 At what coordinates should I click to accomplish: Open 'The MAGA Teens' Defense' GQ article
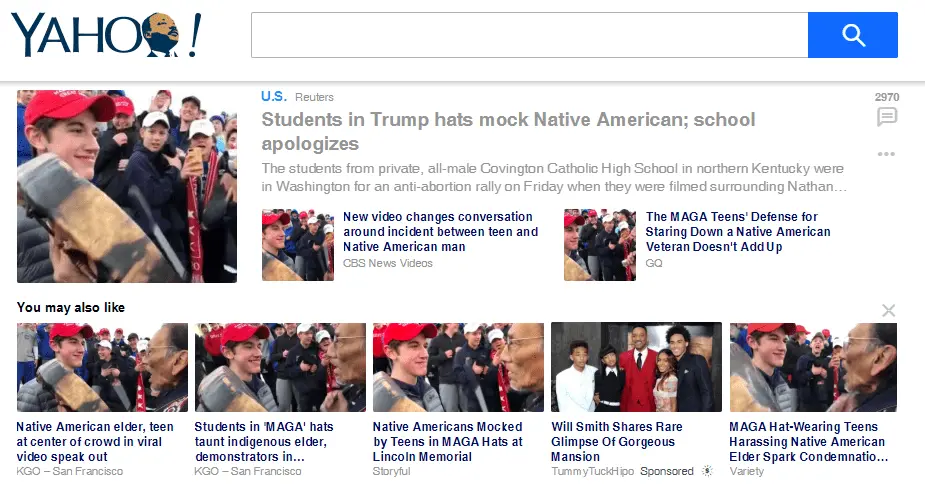[737, 232]
